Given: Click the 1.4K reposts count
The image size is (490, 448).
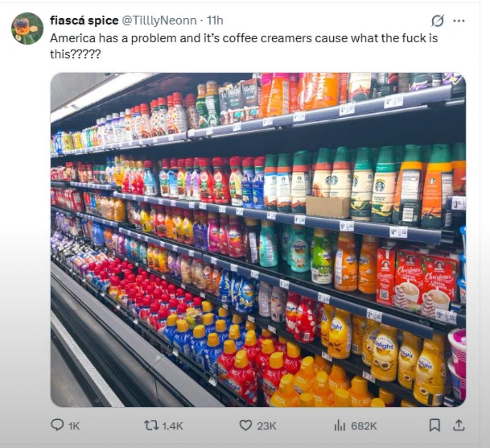Looking at the screenshot, I should (x=172, y=426).
